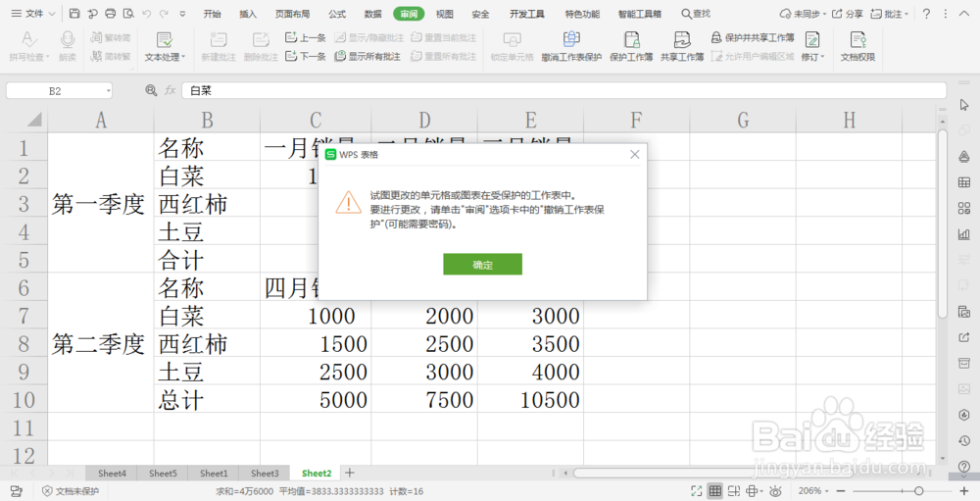Click the 查找 search button
Screen dimensions: 980x501
coord(696,13)
